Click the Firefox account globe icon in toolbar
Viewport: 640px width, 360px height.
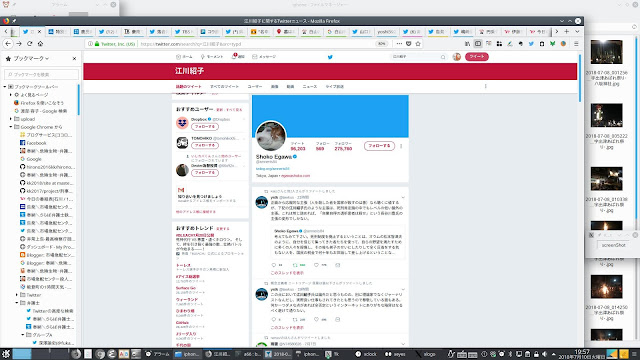(563, 44)
